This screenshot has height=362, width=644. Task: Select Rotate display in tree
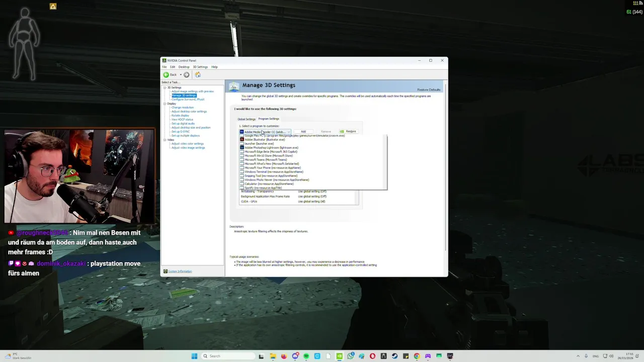[x=180, y=116]
